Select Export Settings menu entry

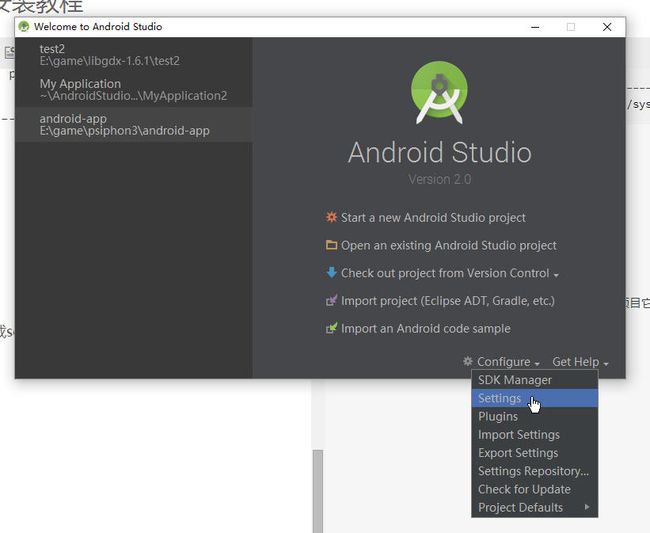pyautogui.click(x=534, y=453)
